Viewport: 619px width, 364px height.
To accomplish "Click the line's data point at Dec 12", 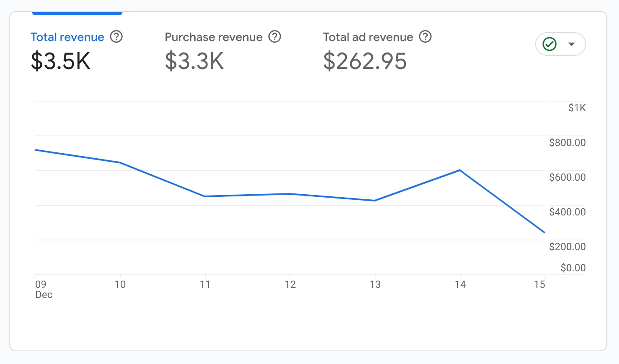I will click(290, 194).
